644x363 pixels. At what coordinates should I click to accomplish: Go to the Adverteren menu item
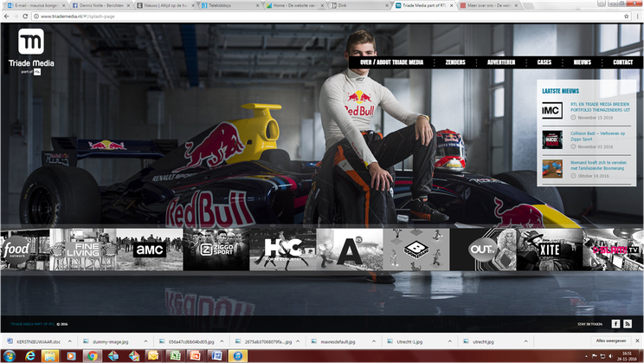(x=501, y=62)
